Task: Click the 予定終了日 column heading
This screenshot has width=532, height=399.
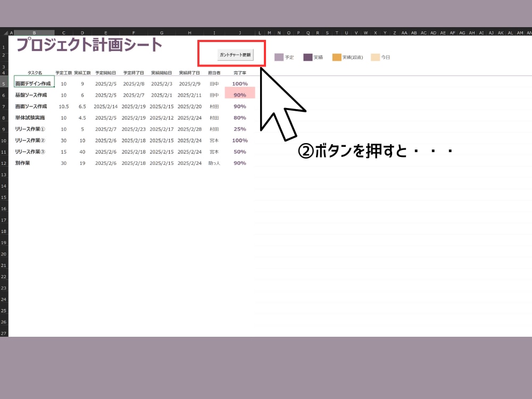Action: tap(134, 73)
